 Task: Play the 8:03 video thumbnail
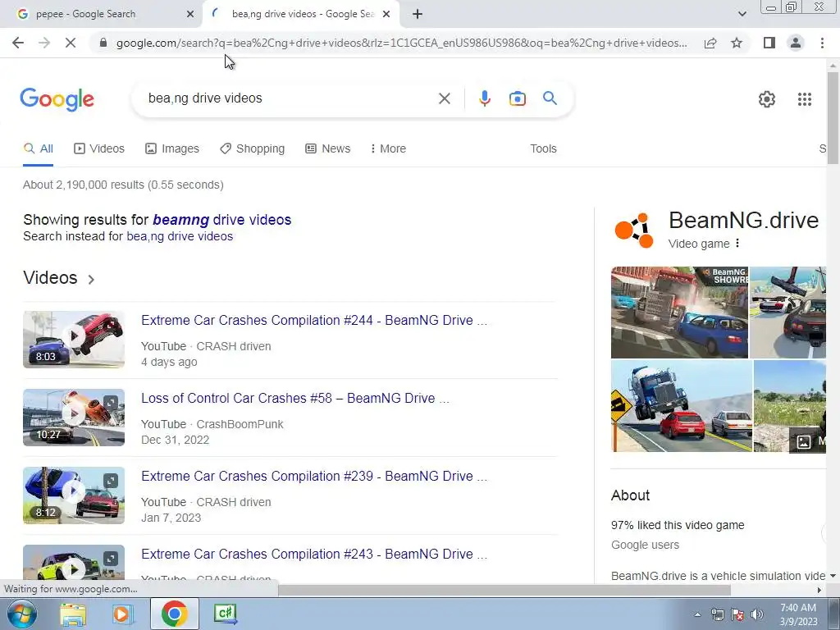pos(74,340)
